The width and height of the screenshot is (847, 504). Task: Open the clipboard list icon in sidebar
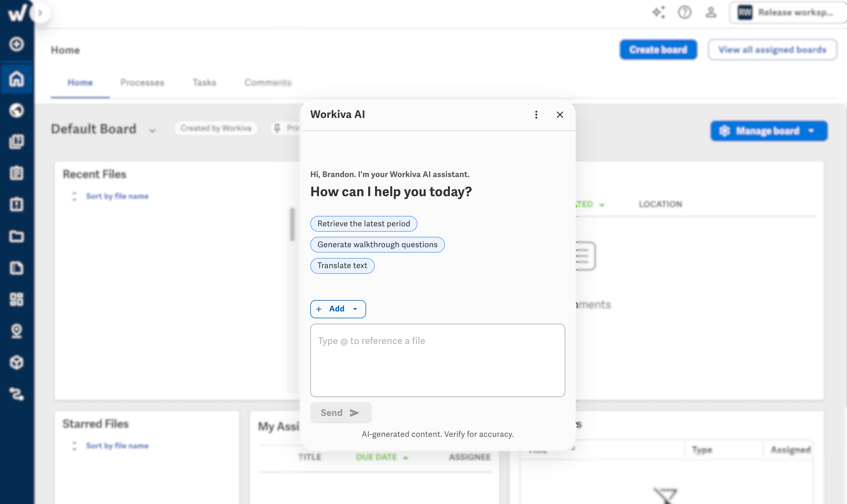click(16, 173)
